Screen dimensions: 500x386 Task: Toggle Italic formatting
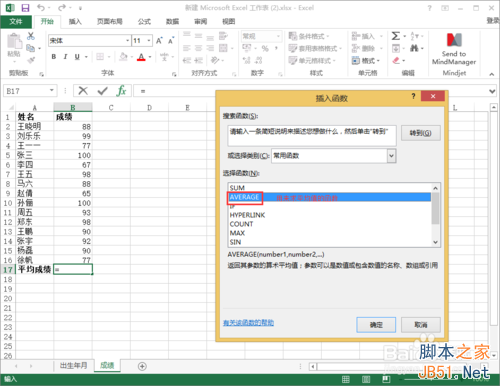(x=65, y=57)
